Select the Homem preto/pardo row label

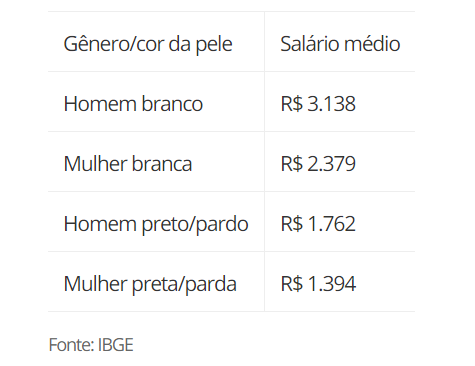pyautogui.click(x=156, y=224)
